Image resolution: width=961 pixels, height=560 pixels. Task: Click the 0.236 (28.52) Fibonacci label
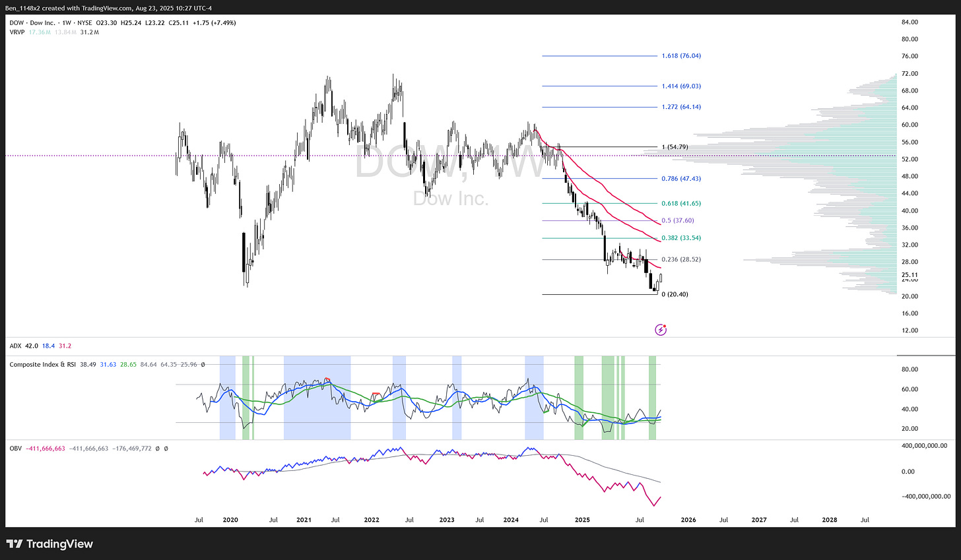pyautogui.click(x=681, y=260)
